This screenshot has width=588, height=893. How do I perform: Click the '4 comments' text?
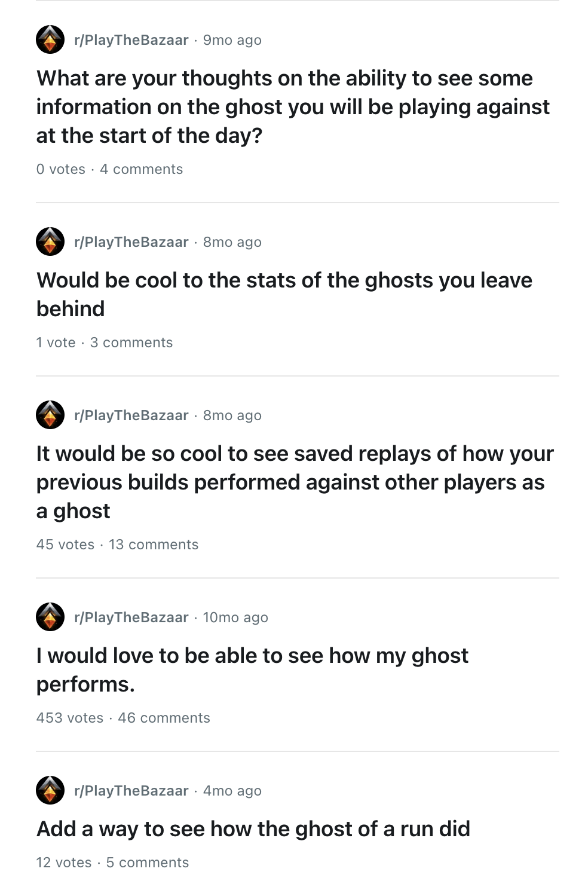[141, 169]
